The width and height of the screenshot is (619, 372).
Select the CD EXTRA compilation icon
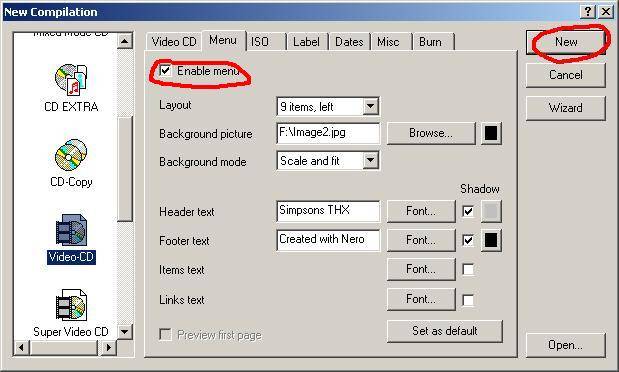71,79
